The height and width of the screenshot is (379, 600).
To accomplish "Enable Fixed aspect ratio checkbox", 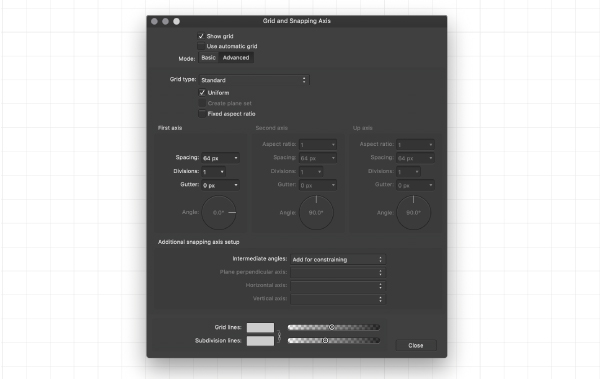I will point(202,114).
